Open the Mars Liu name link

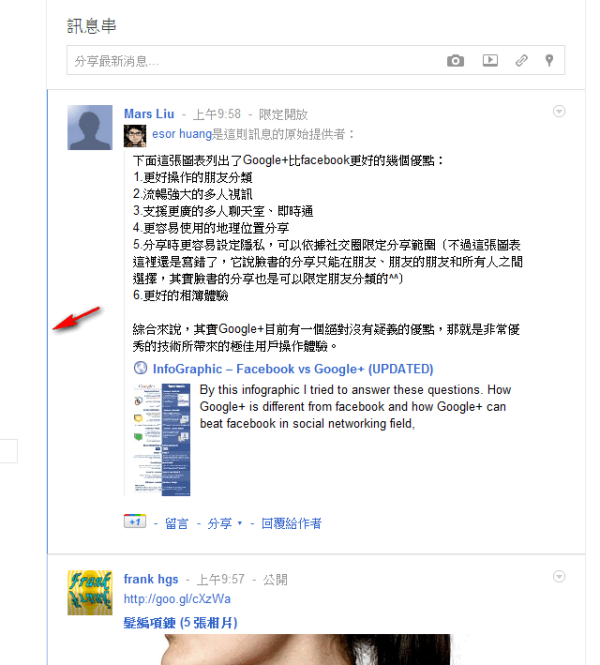[x=149, y=114]
